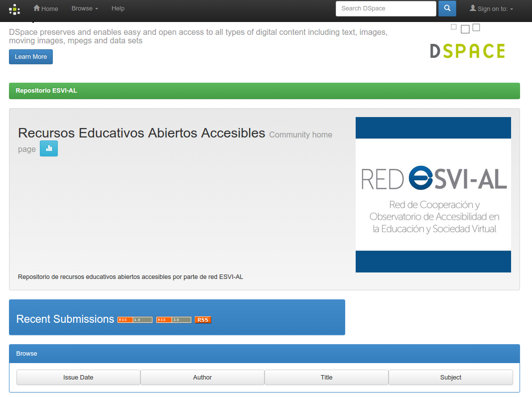Click the Learn More button
This screenshot has height=397, width=532.
coord(31,57)
